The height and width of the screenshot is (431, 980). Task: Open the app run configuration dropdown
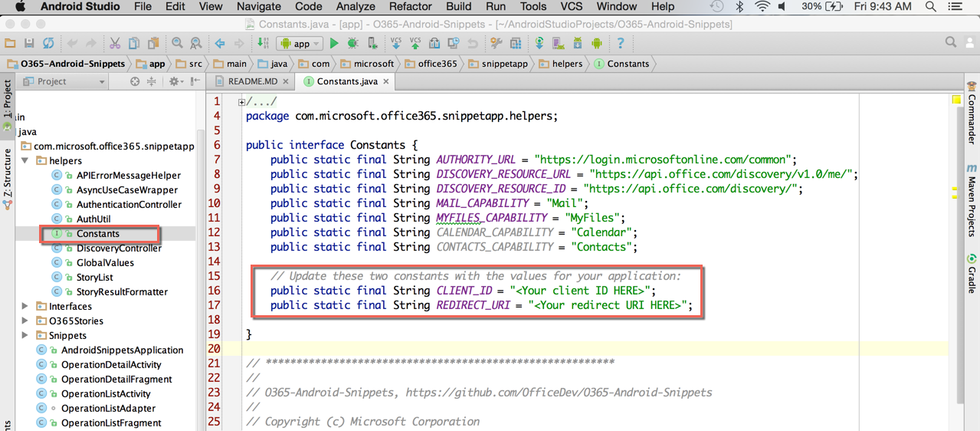pos(300,44)
